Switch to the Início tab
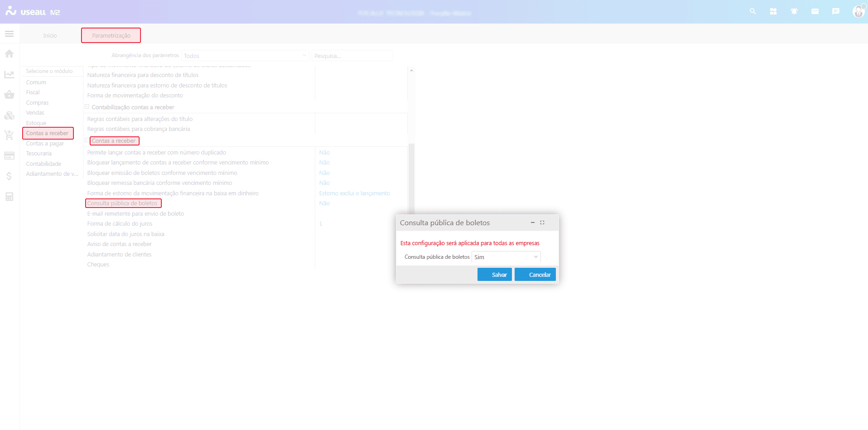Screen dimensions: 868x430 pos(50,35)
